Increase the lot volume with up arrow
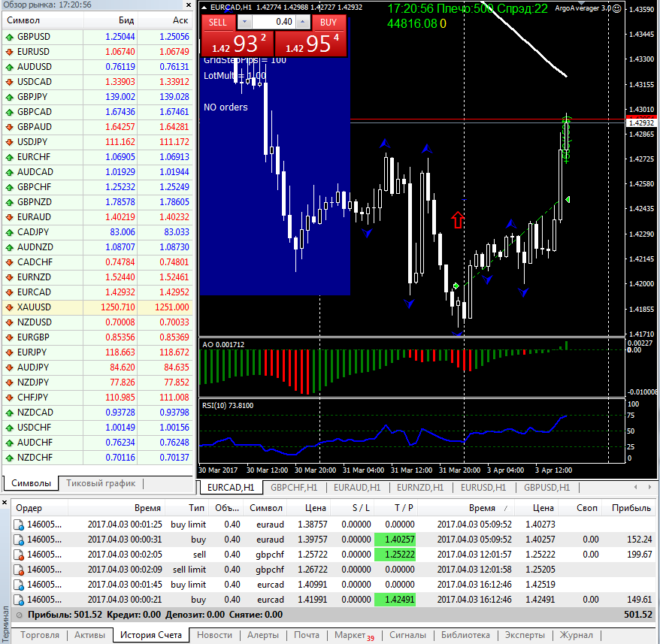This screenshot has width=660, height=644. tap(303, 22)
